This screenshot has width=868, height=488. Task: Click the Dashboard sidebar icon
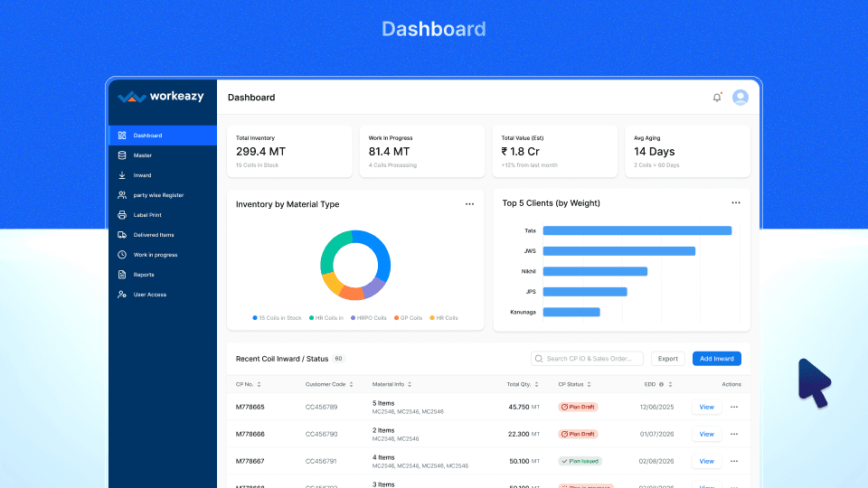point(122,136)
